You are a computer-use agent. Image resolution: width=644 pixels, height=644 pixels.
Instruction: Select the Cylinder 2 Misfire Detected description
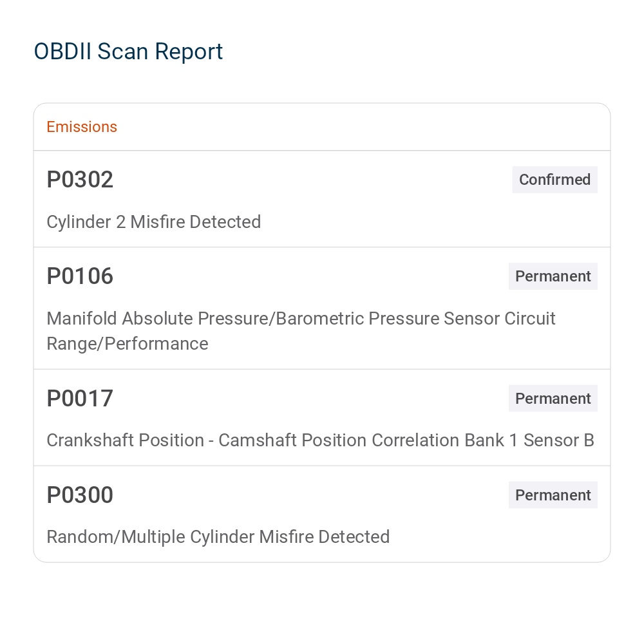[x=153, y=222]
